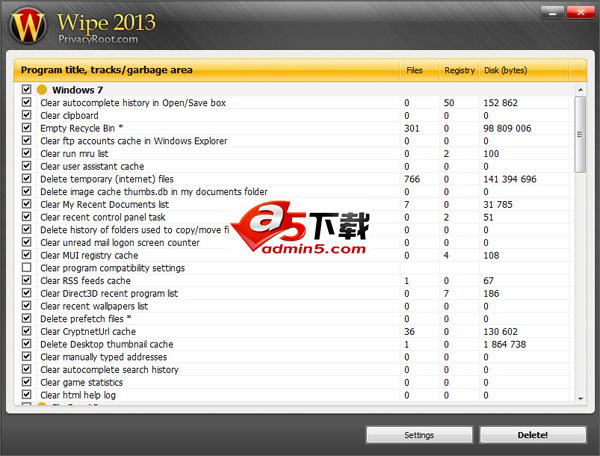
Task: Toggle the Clear CryptnetUrl cache checkbox
Action: pyautogui.click(x=26, y=331)
